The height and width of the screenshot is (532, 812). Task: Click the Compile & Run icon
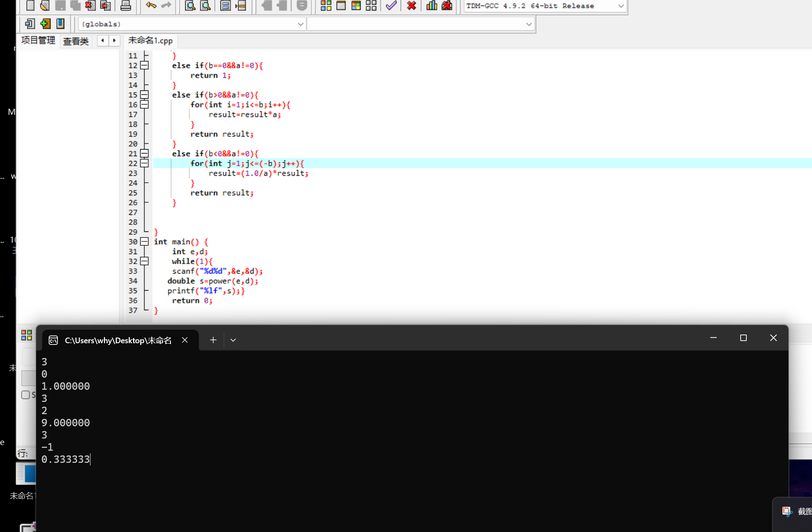tap(356, 5)
